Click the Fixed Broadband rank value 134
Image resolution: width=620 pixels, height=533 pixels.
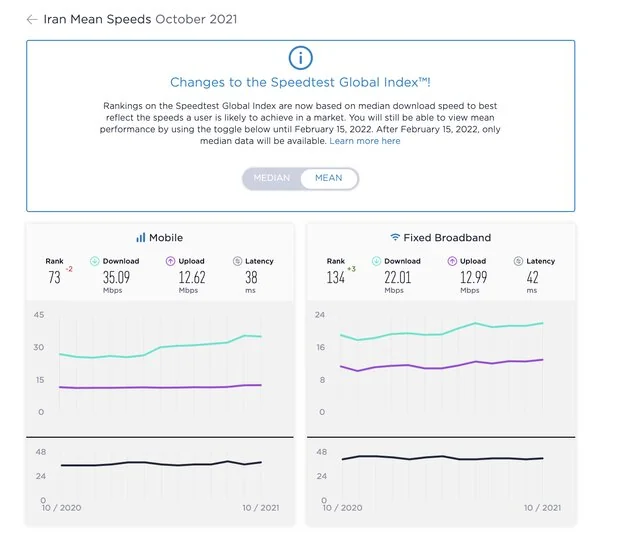click(335, 278)
